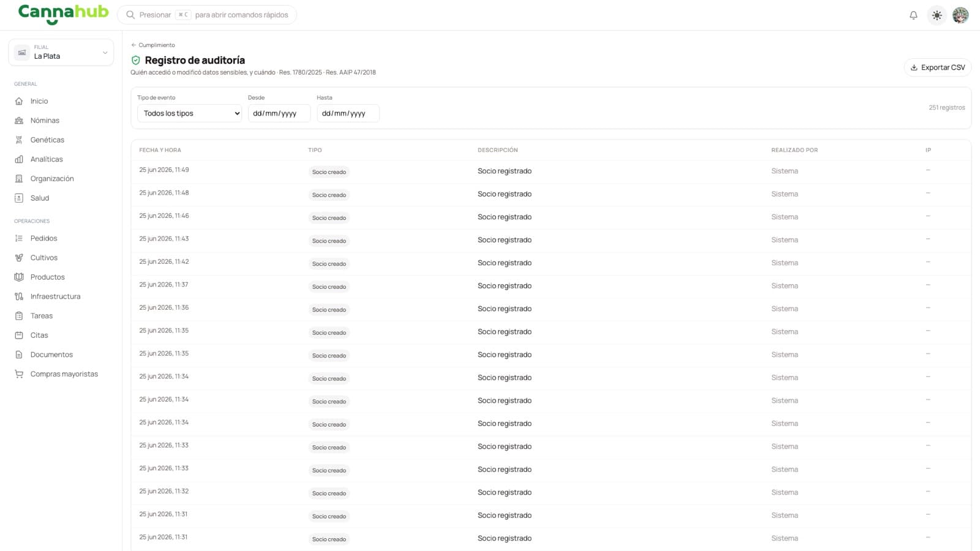Select the 25 jun 2026, 11:48 timestamp
The image size is (980, 551).
coord(164,193)
